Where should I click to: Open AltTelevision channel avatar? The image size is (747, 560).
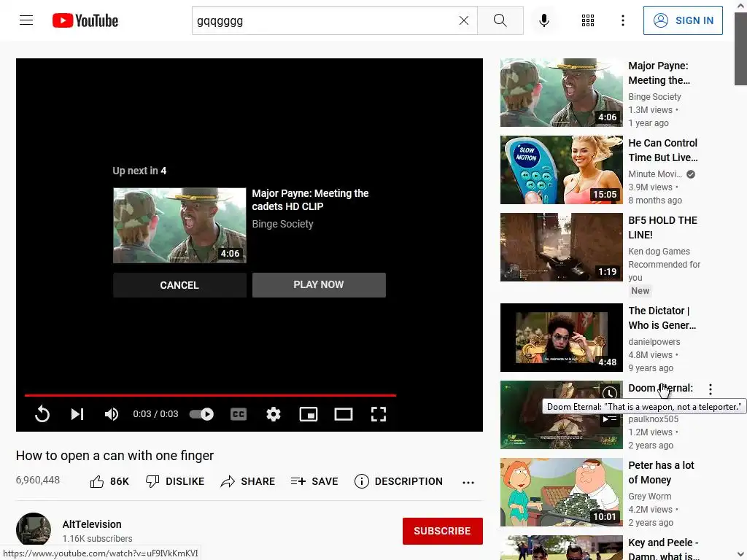coord(34,529)
